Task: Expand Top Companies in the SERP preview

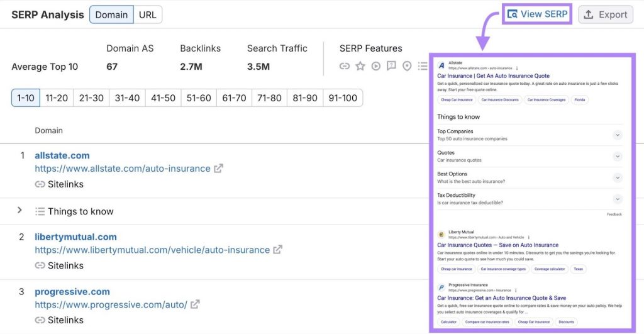Action: (618, 135)
